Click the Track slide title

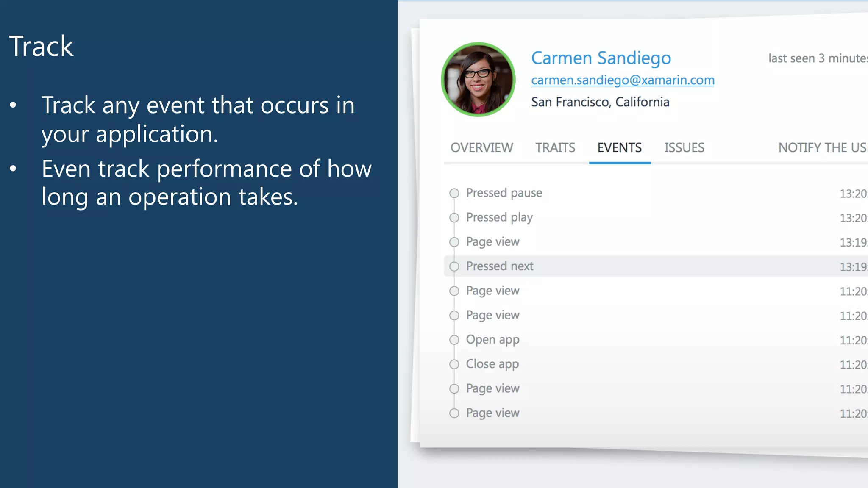[41, 46]
